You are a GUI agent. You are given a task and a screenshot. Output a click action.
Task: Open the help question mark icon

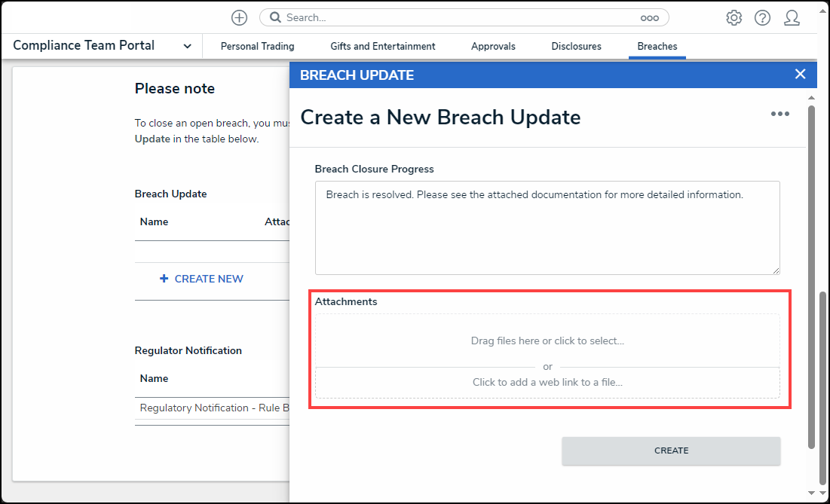(x=762, y=18)
